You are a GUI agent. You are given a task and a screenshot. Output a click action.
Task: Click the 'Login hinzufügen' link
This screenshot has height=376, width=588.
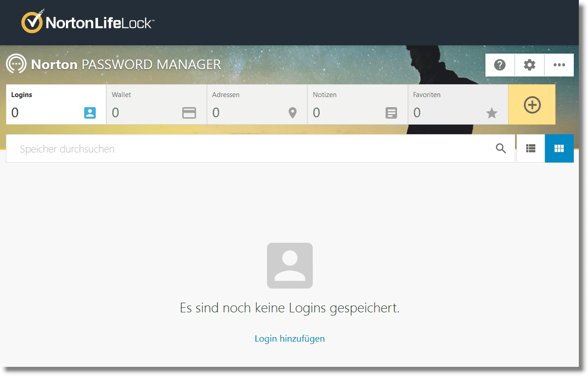pos(289,338)
